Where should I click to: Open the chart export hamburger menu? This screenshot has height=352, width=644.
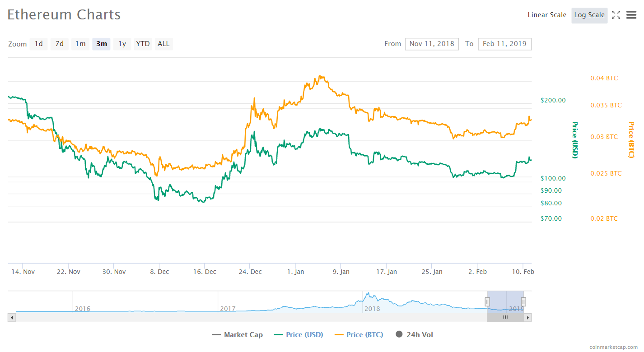[x=631, y=14]
